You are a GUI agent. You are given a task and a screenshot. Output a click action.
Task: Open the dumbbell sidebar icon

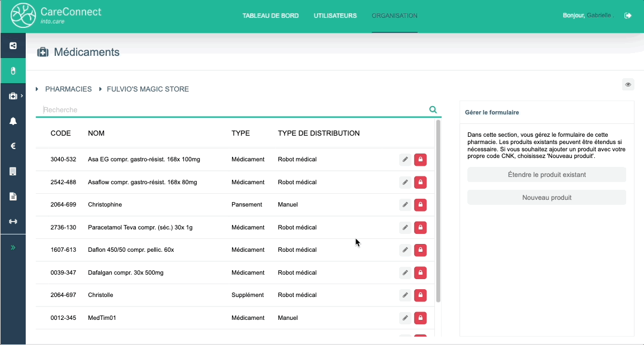coord(13,222)
